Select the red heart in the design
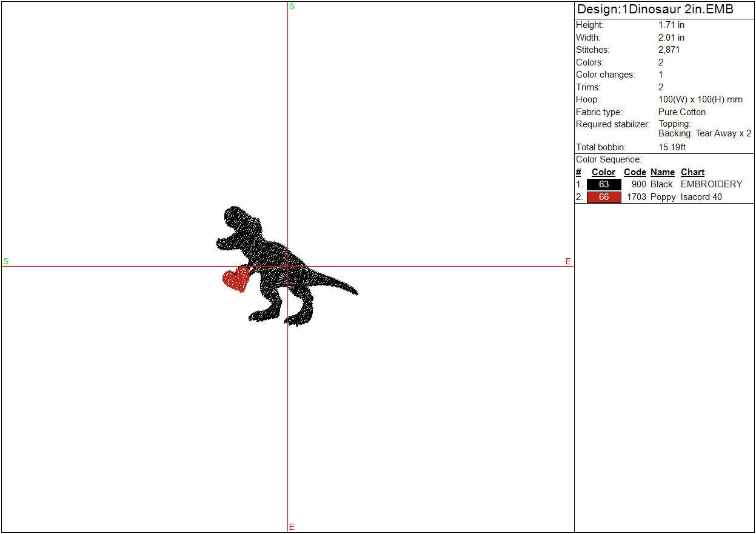 pos(236,279)
